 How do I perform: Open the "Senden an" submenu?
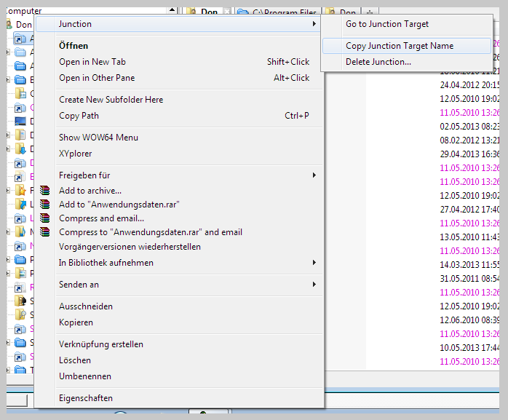[x=314, y=285]
